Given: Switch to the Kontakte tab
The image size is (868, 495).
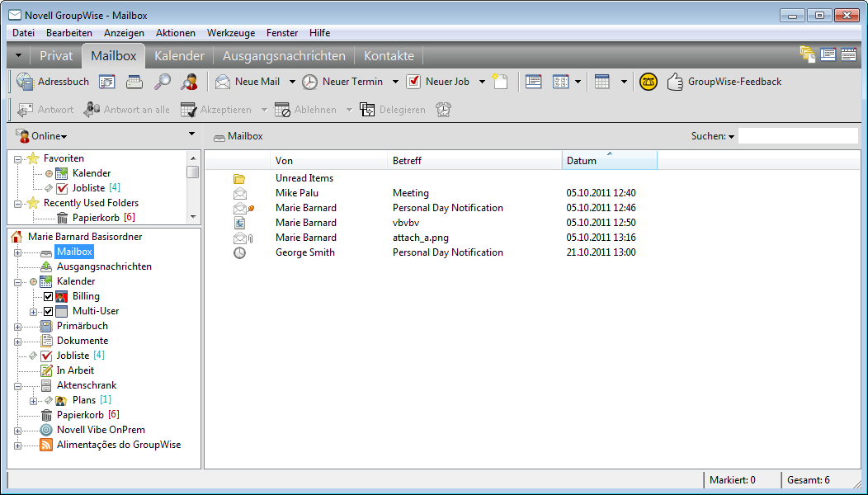Looking at the screenshot, I should (389, 56).
